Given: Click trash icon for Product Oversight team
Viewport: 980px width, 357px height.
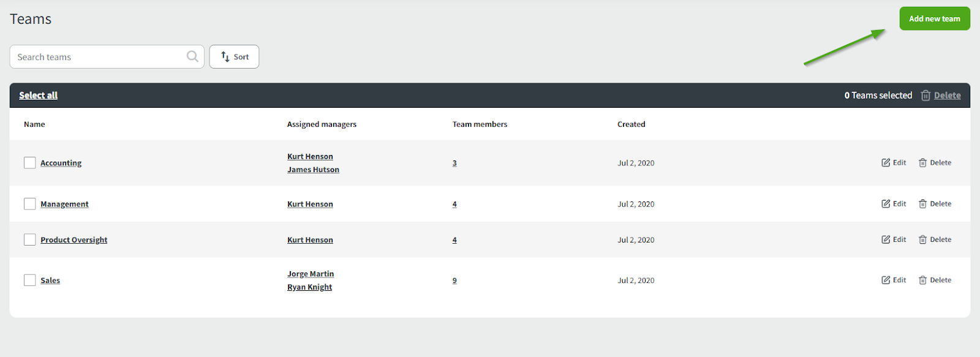Looking at the screenshot, I should pos(922,240).
